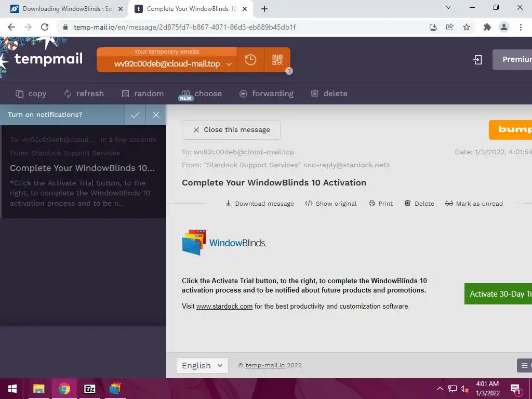Mark the message as unread
532x399 pixels.
pyautogui.click(x=474, y=204)
